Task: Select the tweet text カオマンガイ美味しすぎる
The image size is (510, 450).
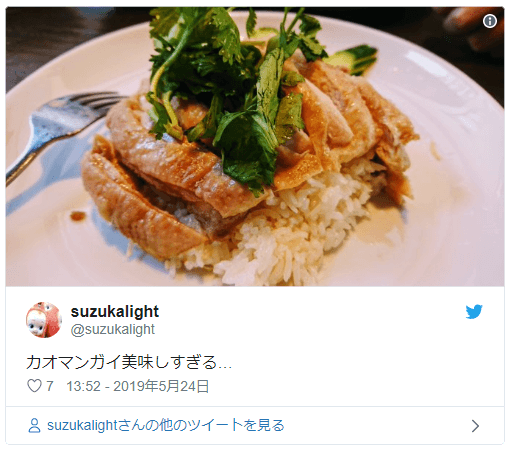Action: point(121,362)
